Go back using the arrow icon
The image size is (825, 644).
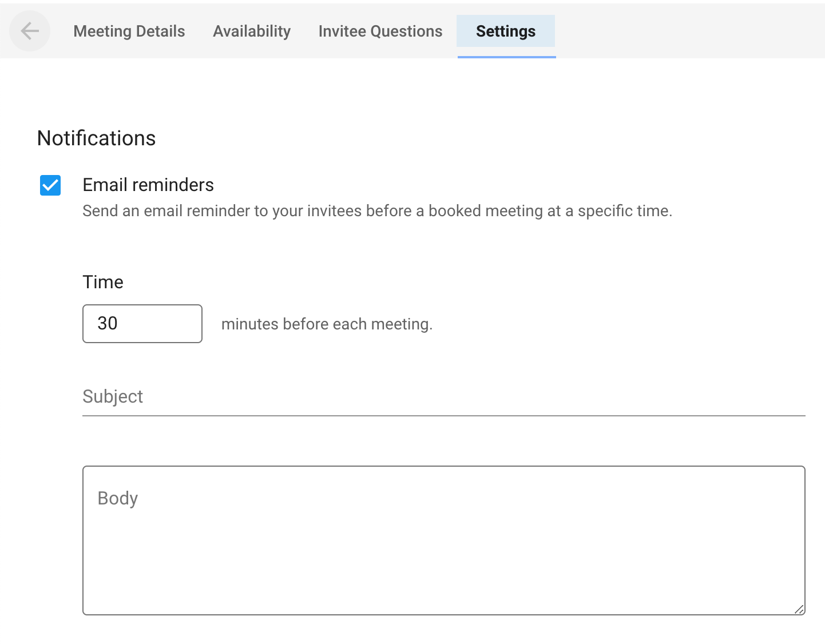(x=30, y=31)
